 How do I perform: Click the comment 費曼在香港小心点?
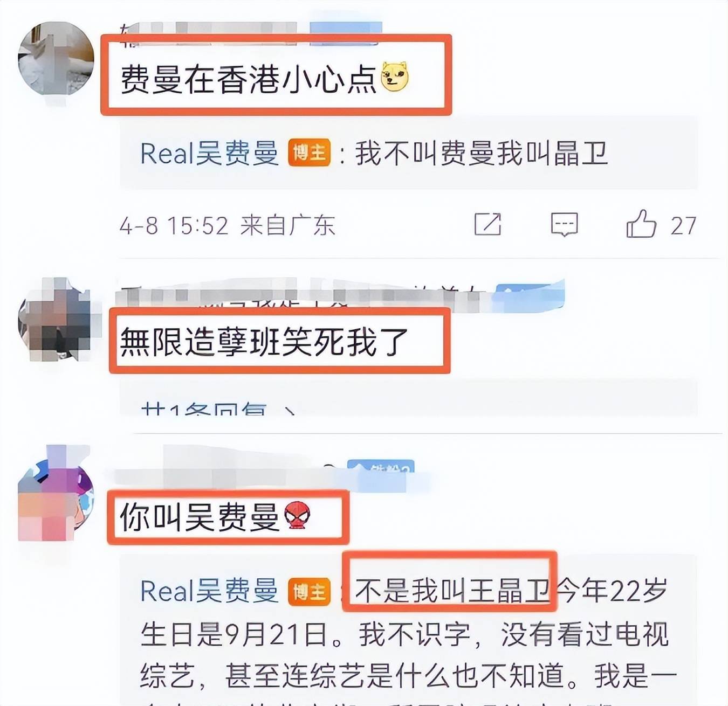click(x=248, y=79)
